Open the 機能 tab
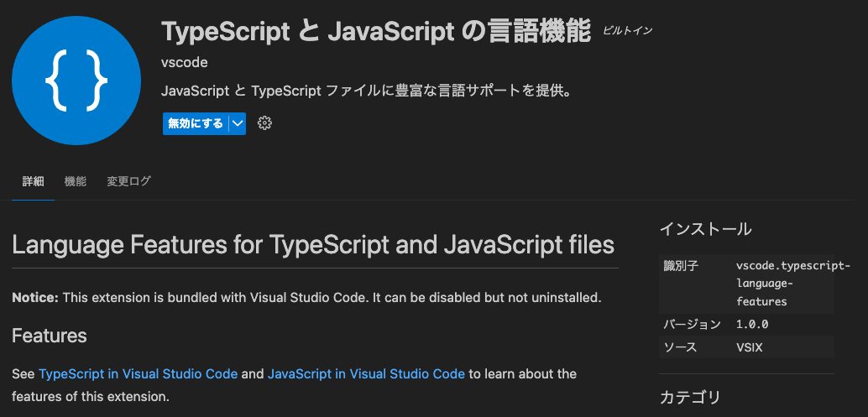This screenshot has width=868, height=417. coord(76,181)
